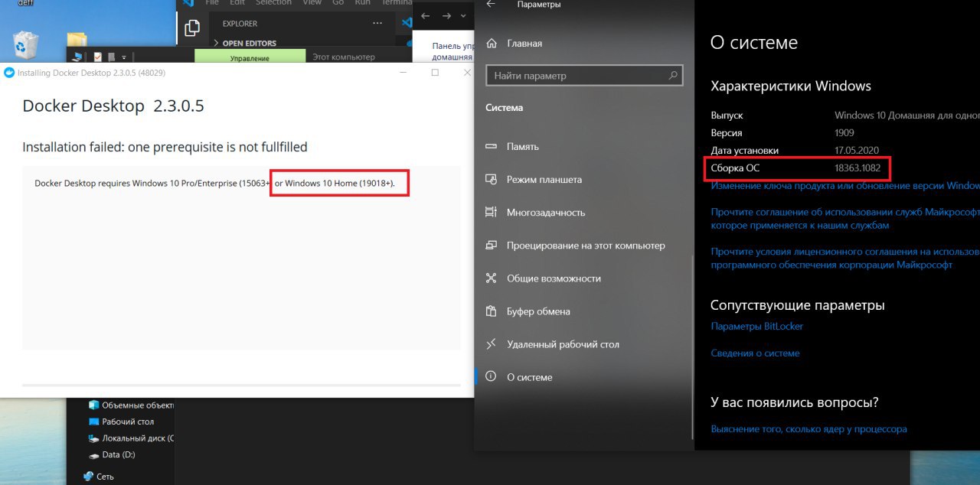The width and height of the screenshot is (980, 485).
Task: Click the back arrow in Параметры title bar
Action: click(x=491, y=4)
